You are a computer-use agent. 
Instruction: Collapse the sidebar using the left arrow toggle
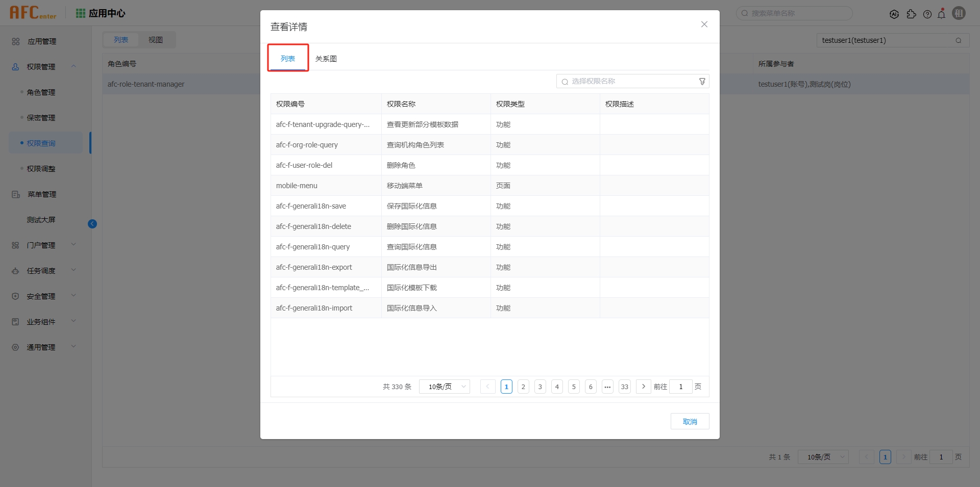(92, 224)
